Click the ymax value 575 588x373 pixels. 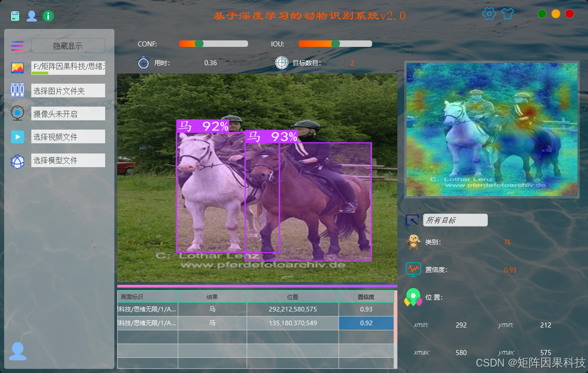[546, 353]
